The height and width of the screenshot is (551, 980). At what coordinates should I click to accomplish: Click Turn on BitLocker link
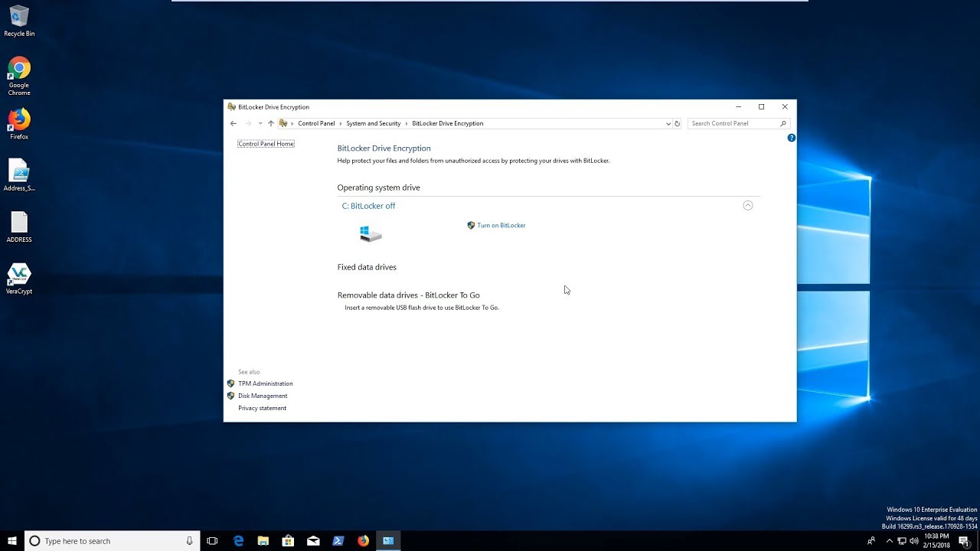click(501, 226)
